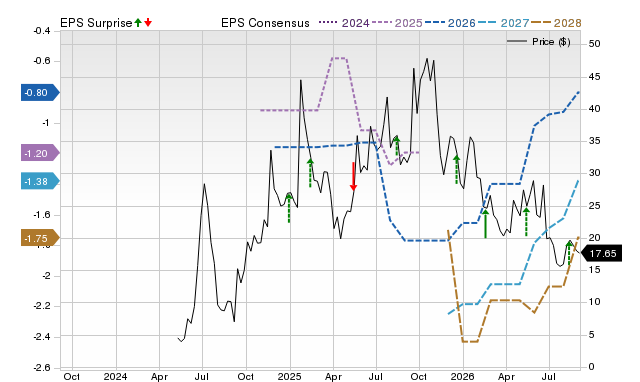This screenshot has width=640, height=382.
Task: Click the purple -1.20 value marker
Action: [x=40, y=153]
